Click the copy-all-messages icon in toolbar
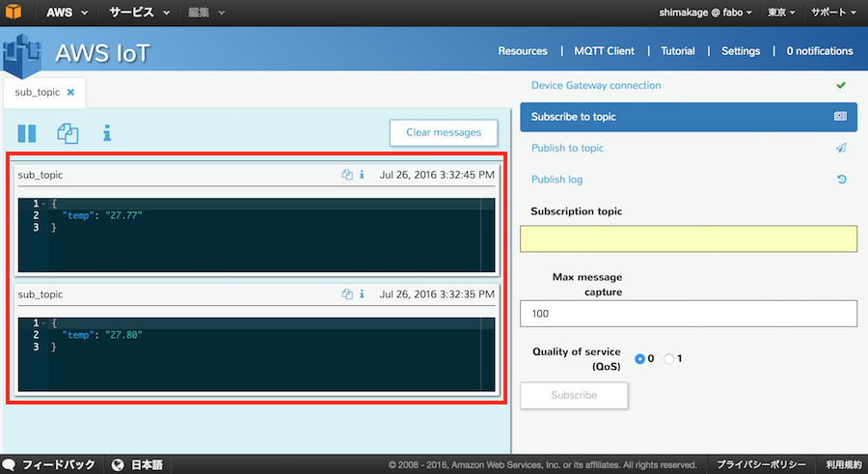Screen dimensions: 868x474 (68, 133)
